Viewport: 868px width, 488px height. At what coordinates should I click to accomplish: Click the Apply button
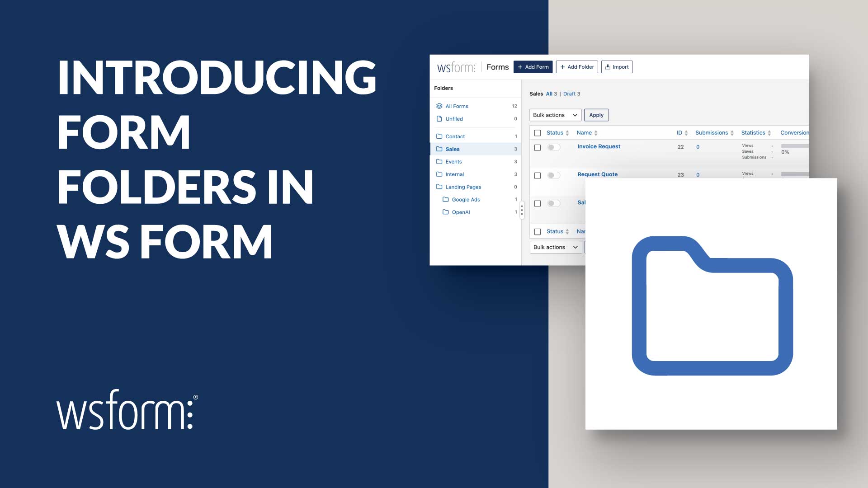[596, 115]
